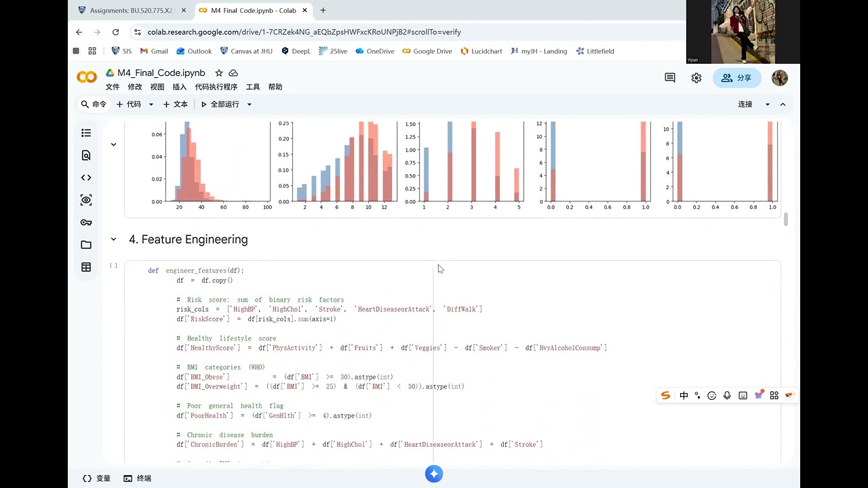Open the Lucidchart bookmark
The width and height of the screenshot is (868, 488).
point(481,51)
